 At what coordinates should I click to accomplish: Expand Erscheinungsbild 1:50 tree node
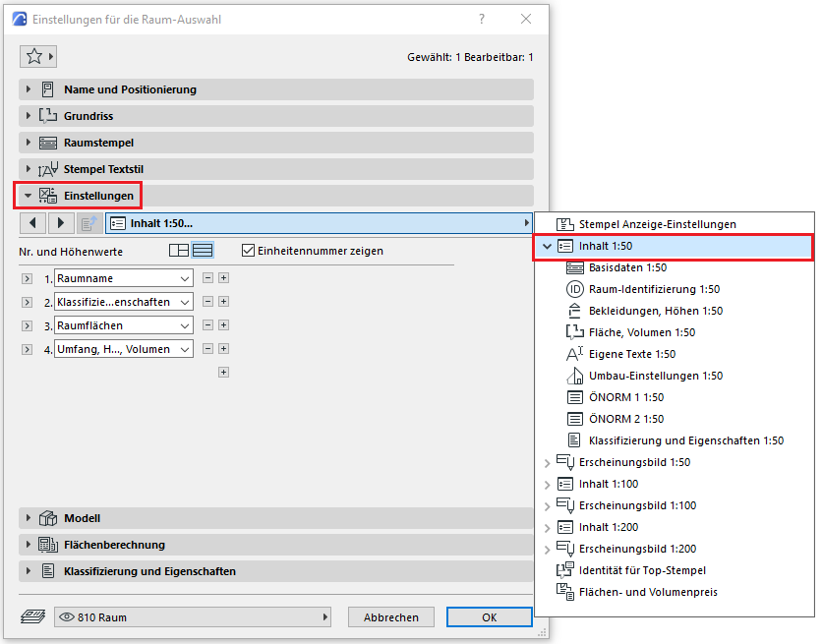click(548, 462)
